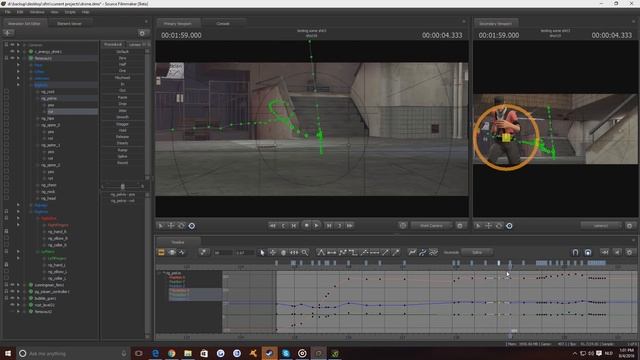
Task: Collapse the RigBody group arrow
Action: click(x=18, y=85)
